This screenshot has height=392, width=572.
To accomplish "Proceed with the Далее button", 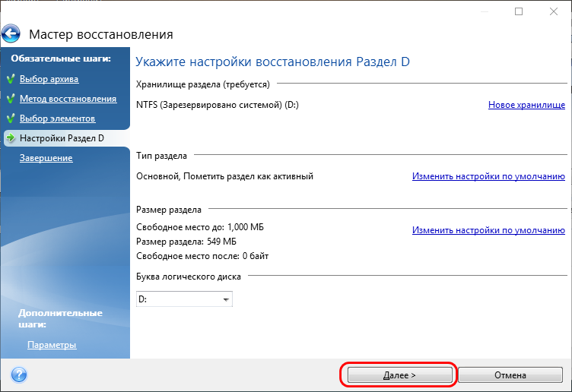I will (399, 375).
